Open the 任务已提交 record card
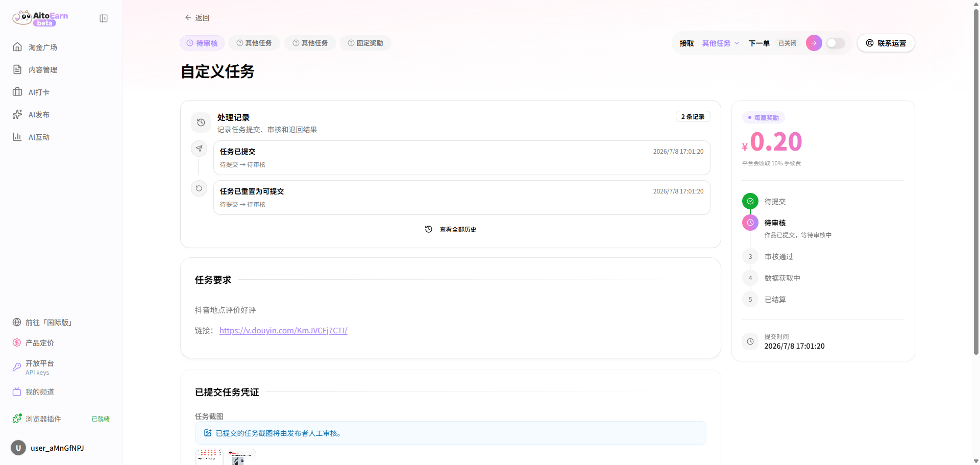The height and width of the screenshot is (465, 980). point(461,158)
